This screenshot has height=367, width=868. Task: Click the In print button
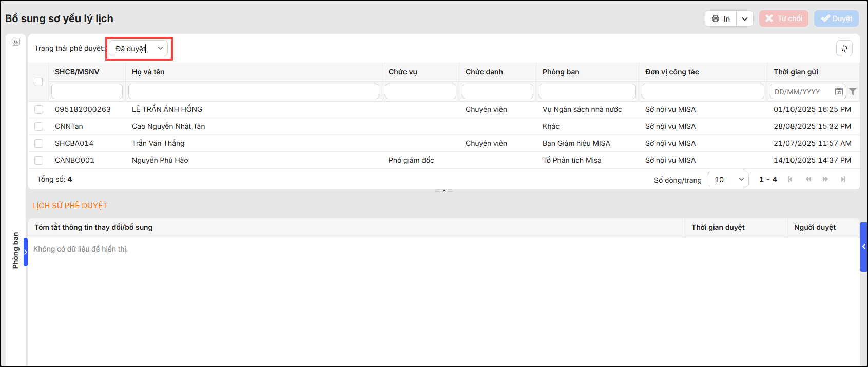coord(721,19)
